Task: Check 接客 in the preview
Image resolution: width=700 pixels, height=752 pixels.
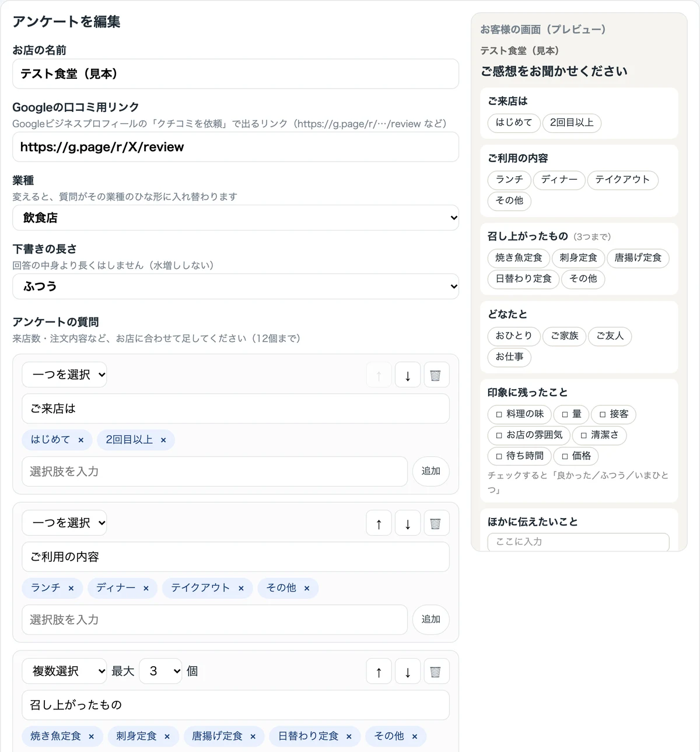Action: 614,414
